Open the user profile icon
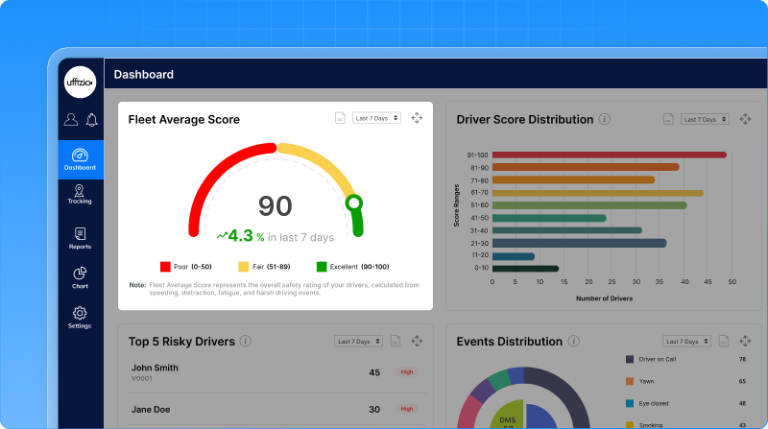768x429 pixels. point(70,120)
